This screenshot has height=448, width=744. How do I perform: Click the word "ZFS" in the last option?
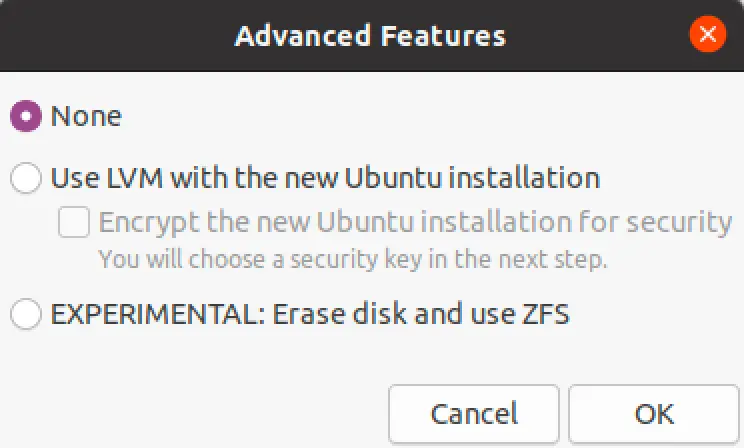[x=546, y=314]
